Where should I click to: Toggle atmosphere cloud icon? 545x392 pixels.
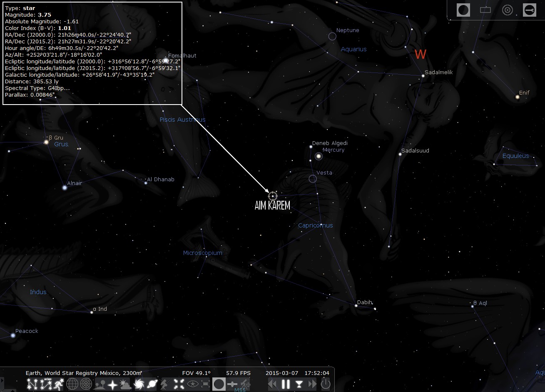point(125,384)
